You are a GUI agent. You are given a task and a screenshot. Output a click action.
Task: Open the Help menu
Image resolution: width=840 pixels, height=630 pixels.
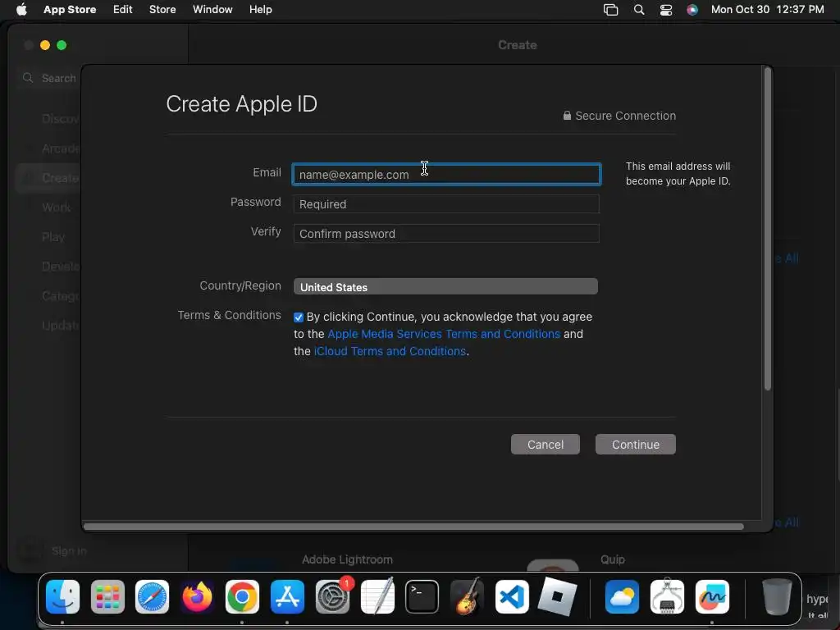click(x=260, y=9)
